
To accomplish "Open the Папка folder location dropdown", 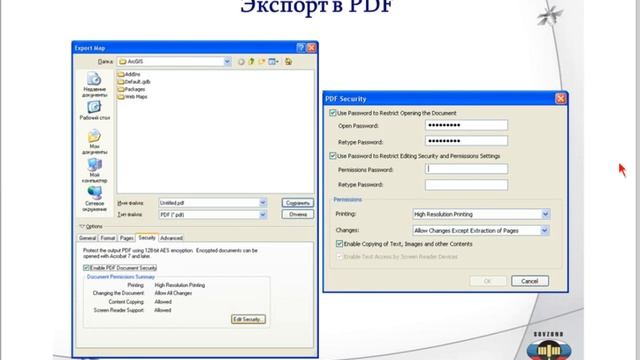I will 227,62.
